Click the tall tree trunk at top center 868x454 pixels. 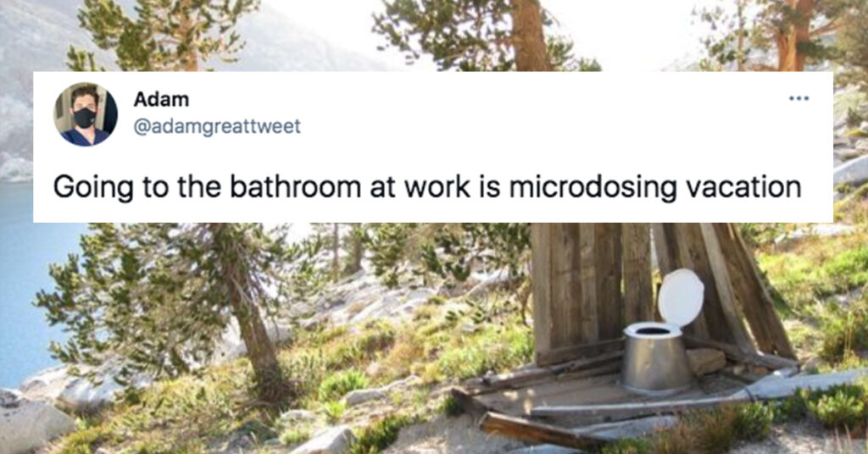(x=529, y=36)
